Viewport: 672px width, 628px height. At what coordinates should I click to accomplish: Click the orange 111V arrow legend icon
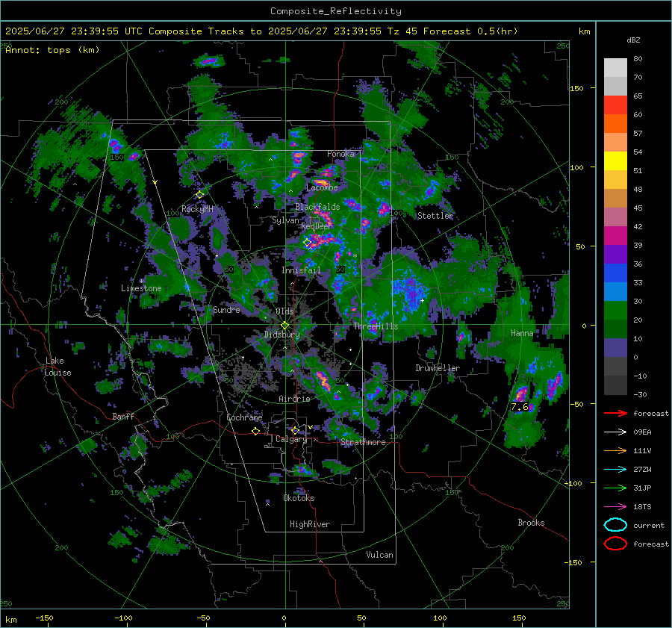pyautogui.click(x=615, y=450)
